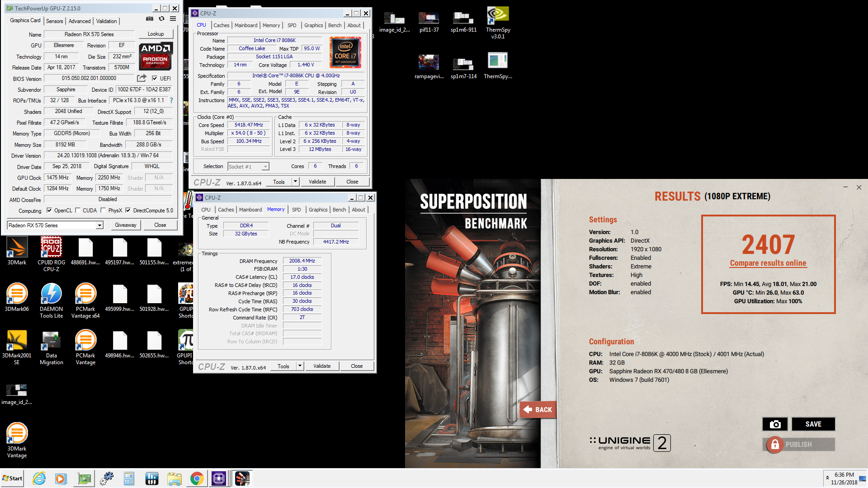868x488 pixels.
Task: Open the Bench tab in lower CPU-Z window
Action: (339, 210)
